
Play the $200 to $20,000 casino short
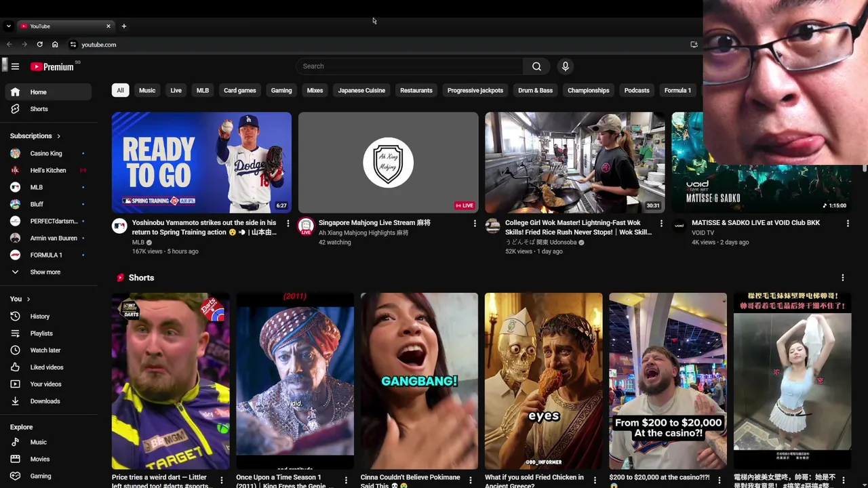667,381
